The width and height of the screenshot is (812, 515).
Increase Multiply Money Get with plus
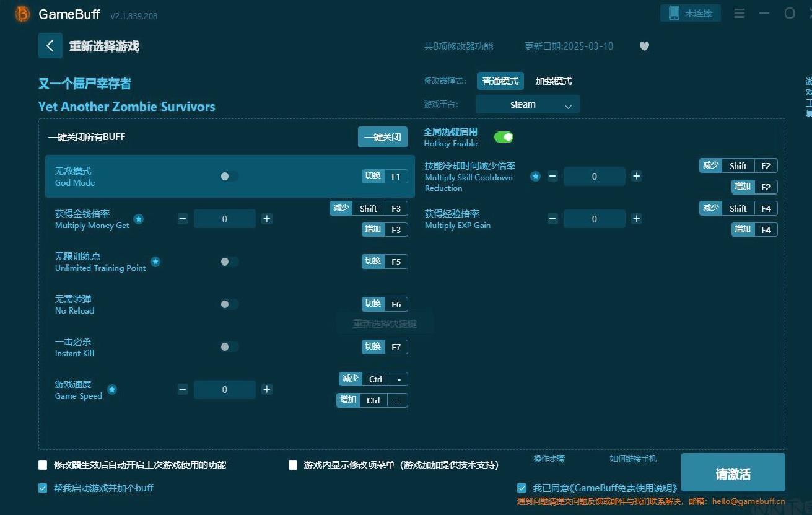[266, 219]
